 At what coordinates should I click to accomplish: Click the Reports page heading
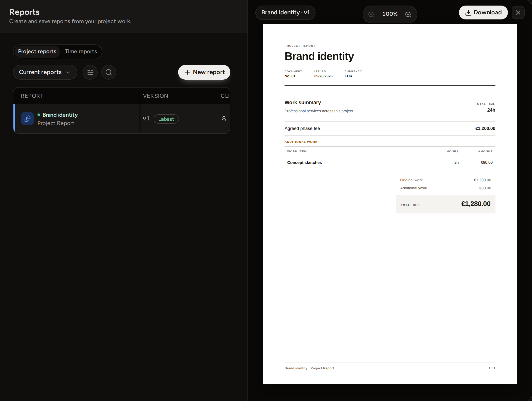coord(24,12)
